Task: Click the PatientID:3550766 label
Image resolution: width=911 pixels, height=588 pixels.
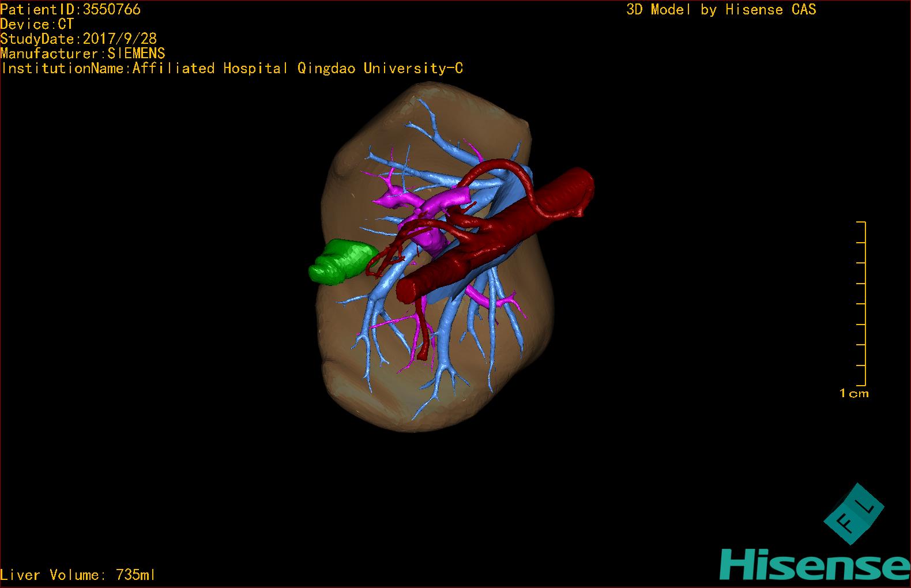Action: pos(70,9)
